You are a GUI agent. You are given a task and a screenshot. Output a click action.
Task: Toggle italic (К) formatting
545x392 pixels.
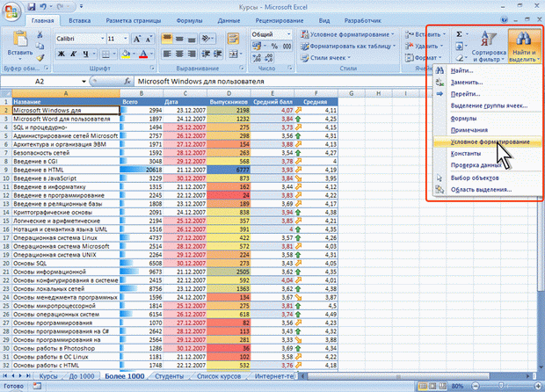tap(73, 54)
